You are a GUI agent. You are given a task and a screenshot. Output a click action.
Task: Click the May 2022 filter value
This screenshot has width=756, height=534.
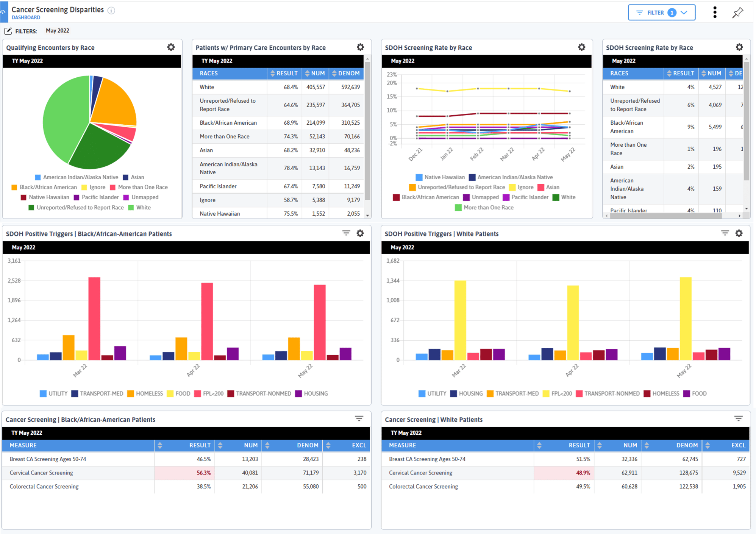57,31
